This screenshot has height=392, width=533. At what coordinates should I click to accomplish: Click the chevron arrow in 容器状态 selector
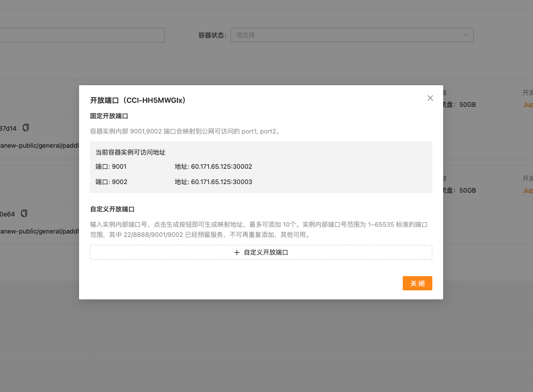[466, 35]
